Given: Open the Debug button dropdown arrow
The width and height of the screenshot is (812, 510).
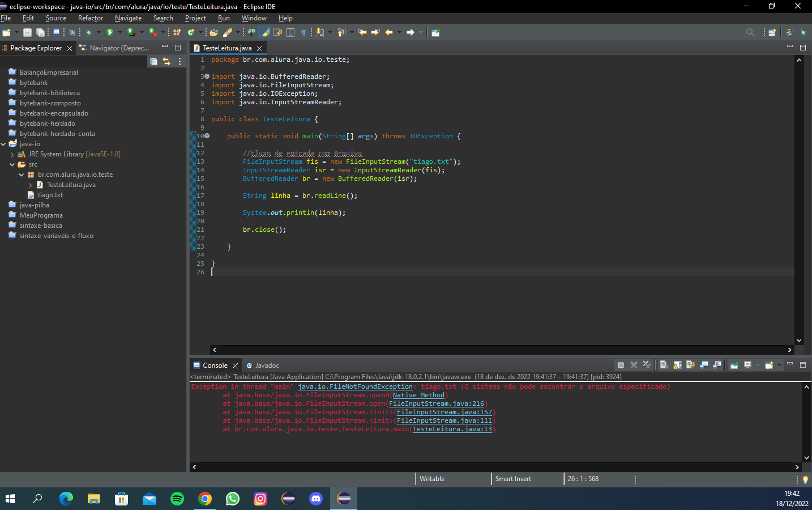Looking at the screenshot, I should point(99,32).
